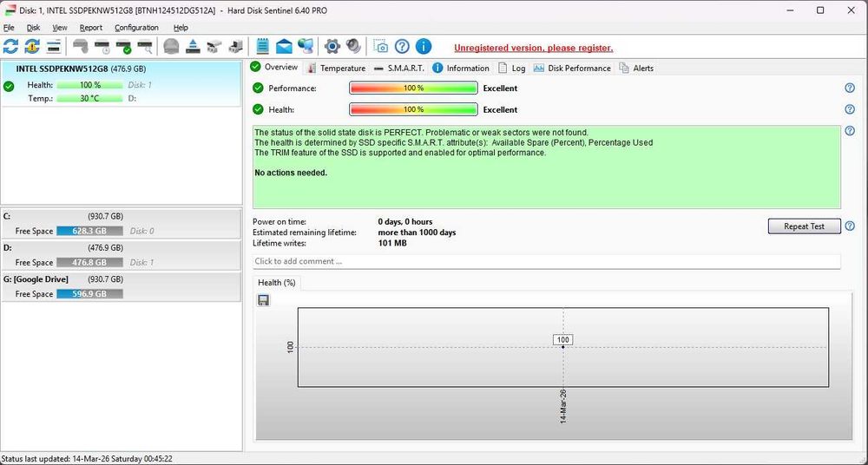Click the question mark toolbar help icon
Viewport: 868px width, 465px height.
403,47
